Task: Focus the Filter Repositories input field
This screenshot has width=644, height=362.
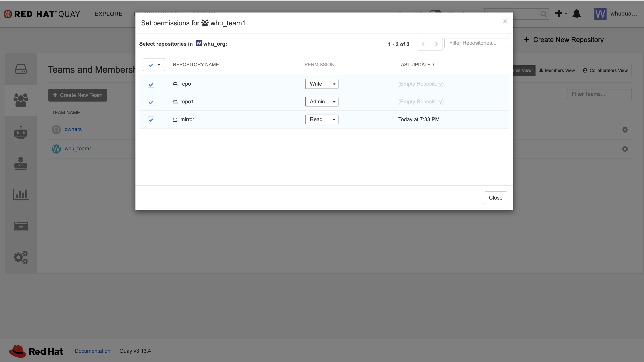Action: click(477, 43)
